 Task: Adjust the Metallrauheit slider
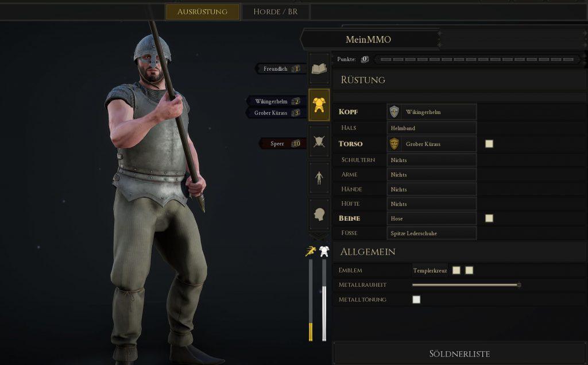[x=466, y=285]
